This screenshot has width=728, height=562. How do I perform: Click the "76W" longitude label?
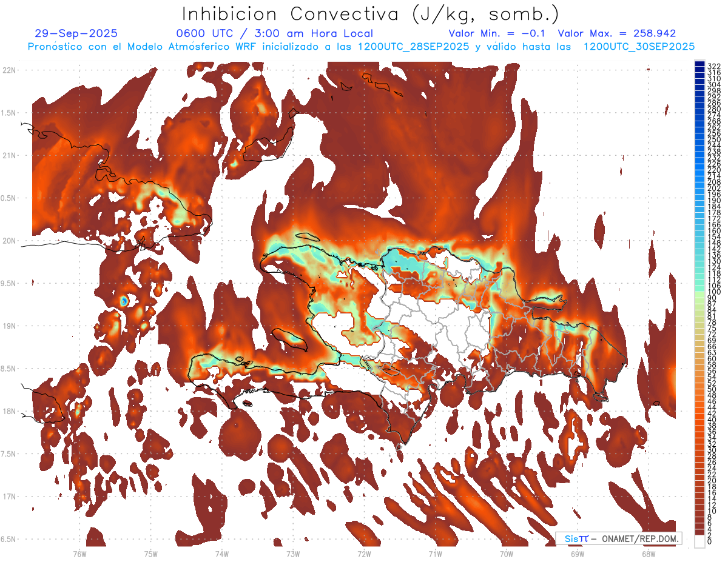click(x=79, y=554)
